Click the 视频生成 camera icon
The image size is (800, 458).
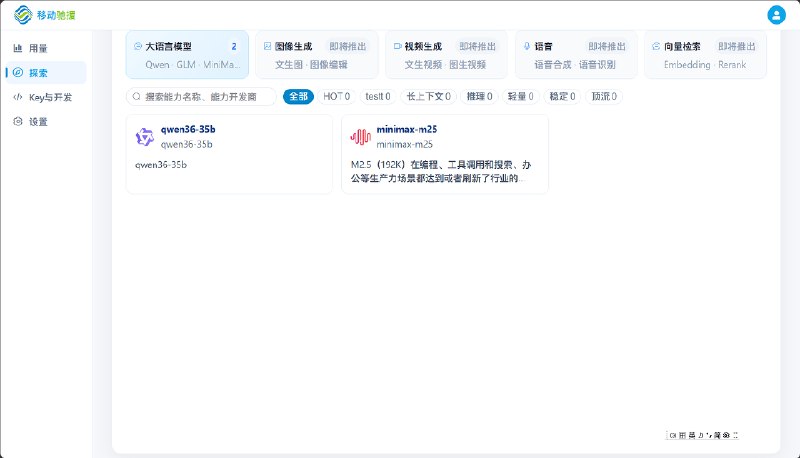pyautogui.click(x=397, y=46)
